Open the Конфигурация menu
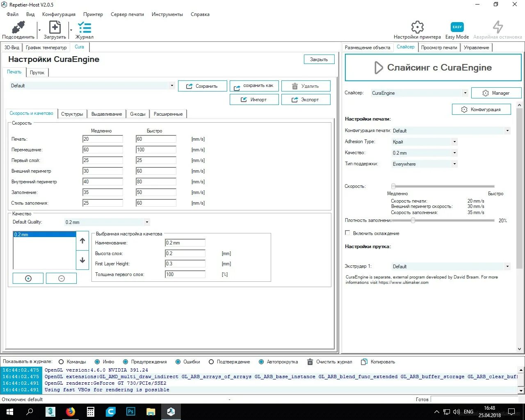This screenshot has width=525, height=420. (x=59, y=14)
